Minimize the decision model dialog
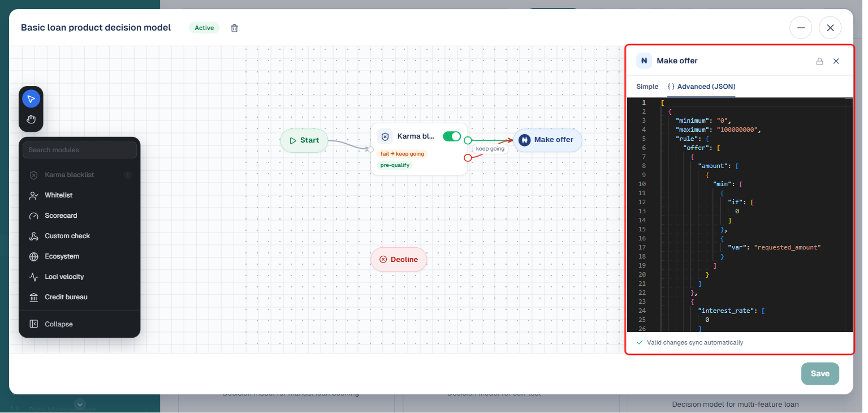Image resolution: width=868 pixels, height=413 pixels. tap(801, 28)
